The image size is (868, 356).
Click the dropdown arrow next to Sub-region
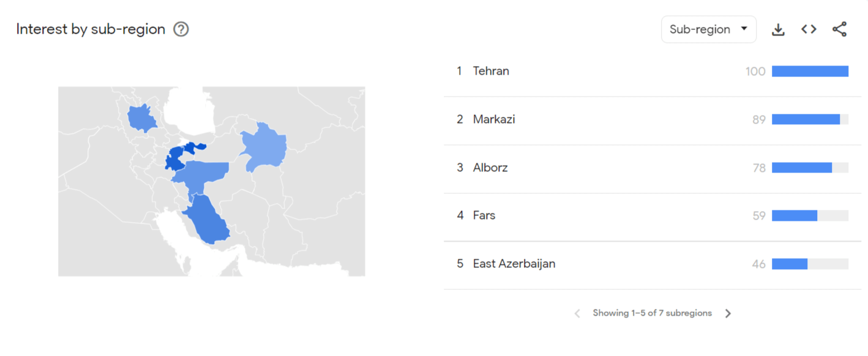coord(744,29)
